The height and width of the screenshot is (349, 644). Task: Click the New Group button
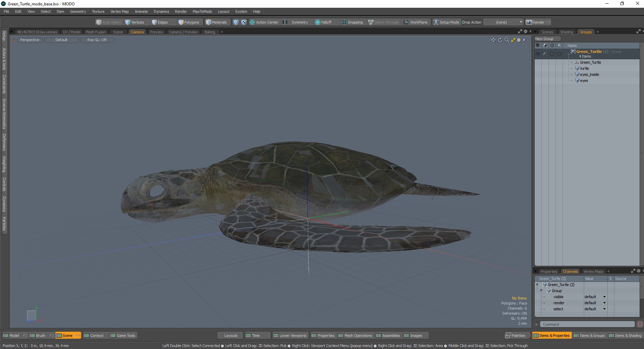tap(547, 39)
